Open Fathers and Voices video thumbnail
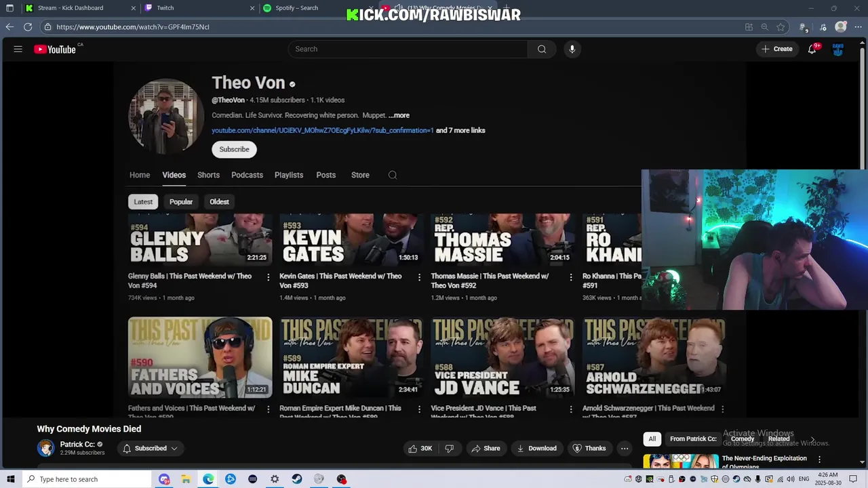Viewport: 868px width, 488px height. [200, 357]
